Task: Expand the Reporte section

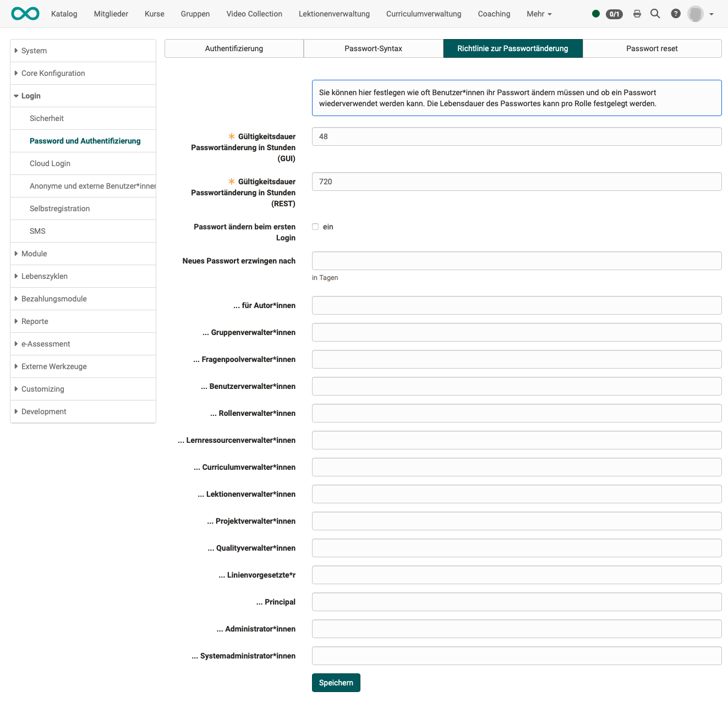Action: 83,321
